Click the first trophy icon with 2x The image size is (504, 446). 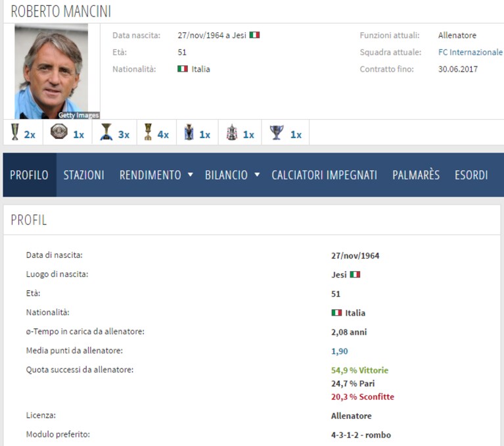pyautogui.click(x=15, y=132)
